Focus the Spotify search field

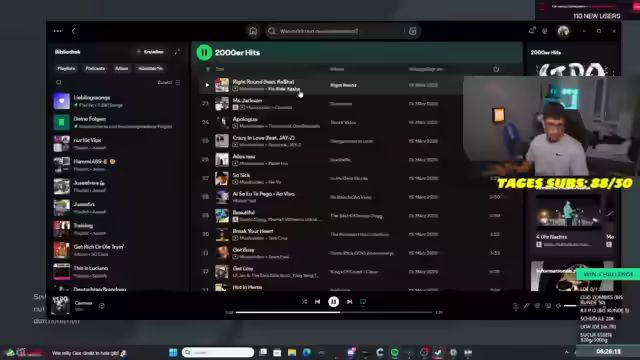click(335, 31)
